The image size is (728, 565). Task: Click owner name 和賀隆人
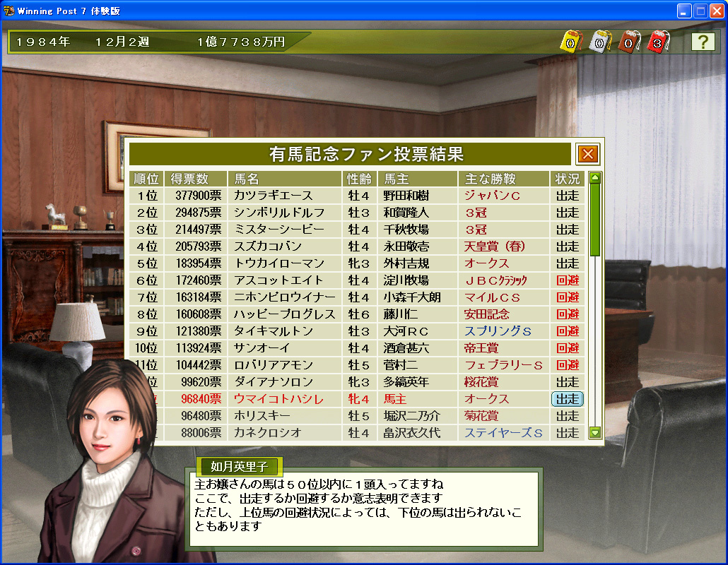(406, 213)
